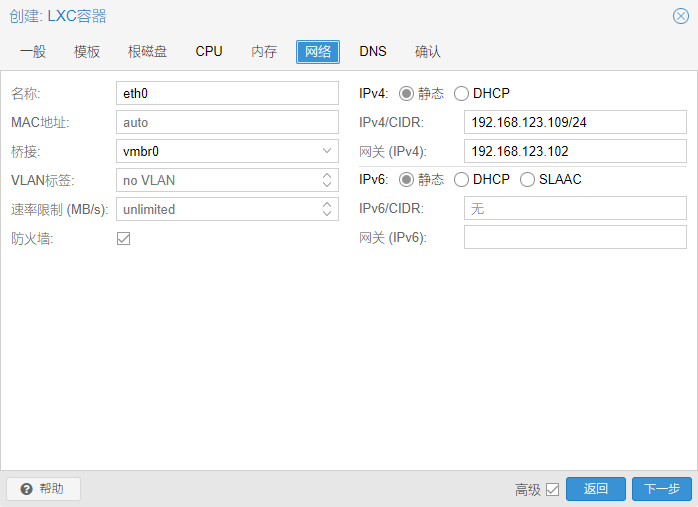Focus the 网关 (IPv4) gateway field

point(575,151)
